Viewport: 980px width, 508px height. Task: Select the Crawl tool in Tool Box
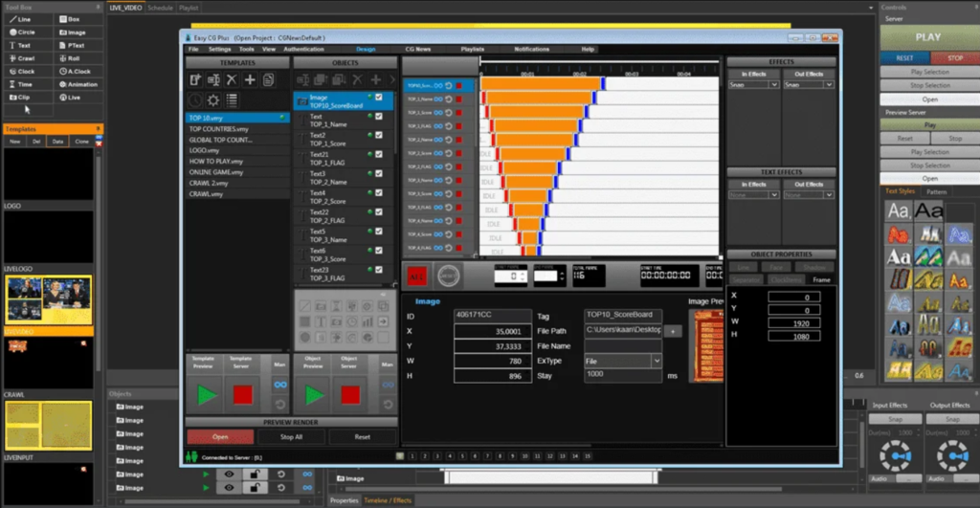click(x=26, y=58)
